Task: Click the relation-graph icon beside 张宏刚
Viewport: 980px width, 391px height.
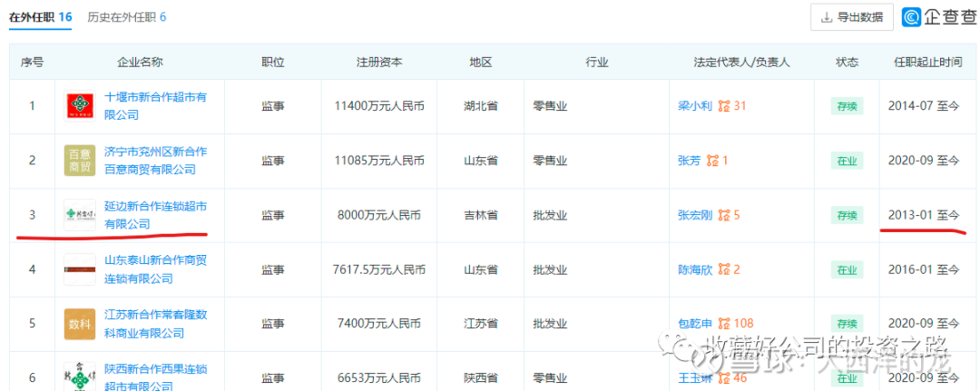Action: (x=724, y=215)
